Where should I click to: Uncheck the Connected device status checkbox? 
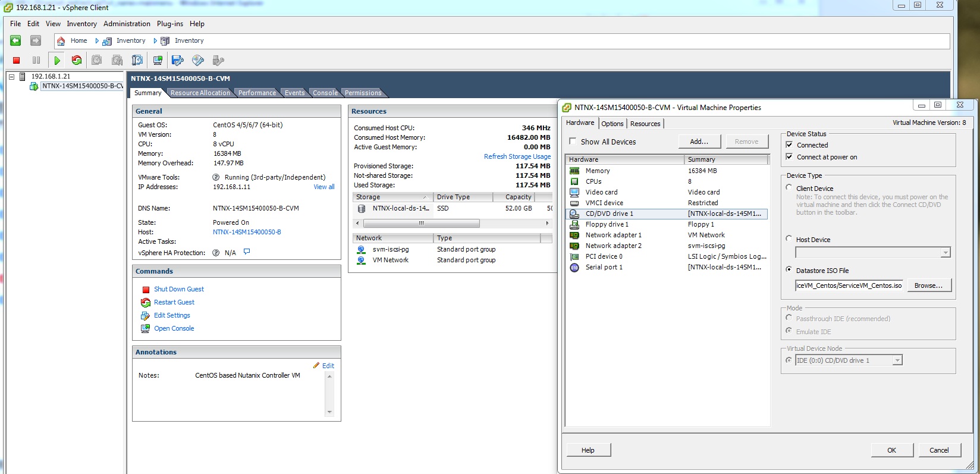(x=789, y=145)
